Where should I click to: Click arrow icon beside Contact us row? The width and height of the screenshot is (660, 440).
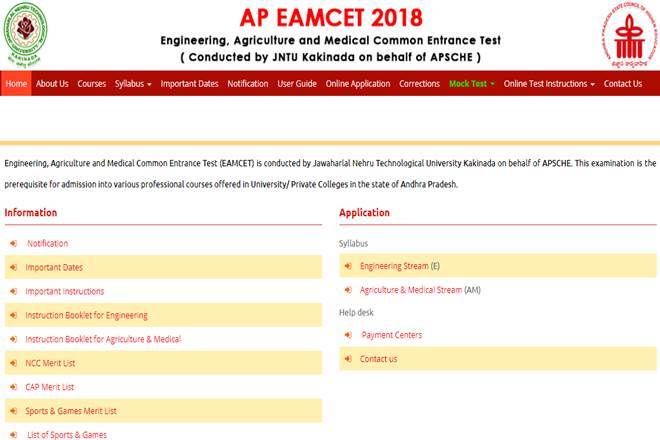tap(348, 359)
